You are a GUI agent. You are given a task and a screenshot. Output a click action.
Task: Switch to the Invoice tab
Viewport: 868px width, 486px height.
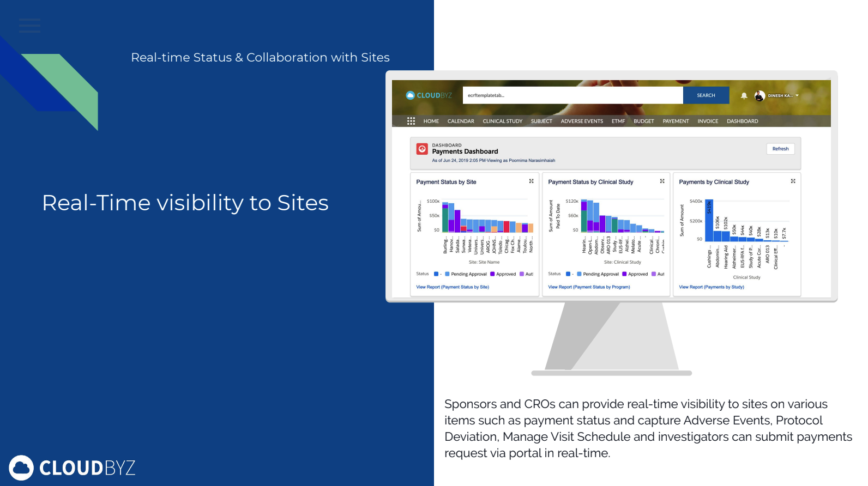708,121
